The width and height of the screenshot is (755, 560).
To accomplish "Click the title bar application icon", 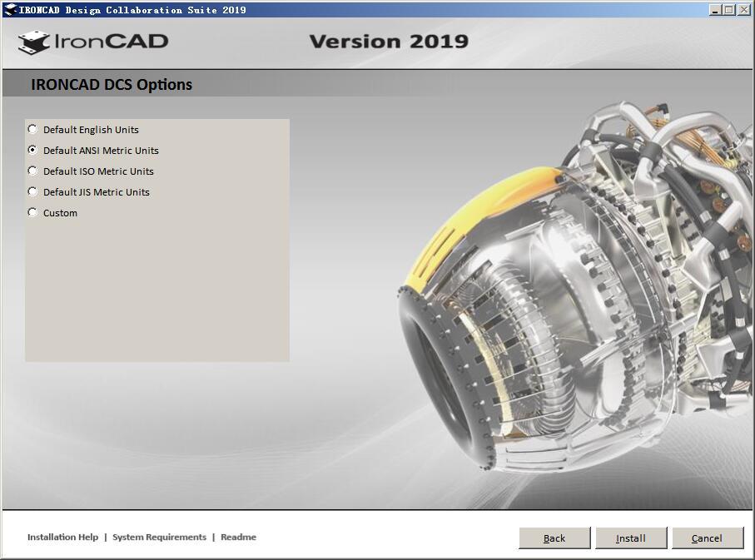I will (10, 9).
